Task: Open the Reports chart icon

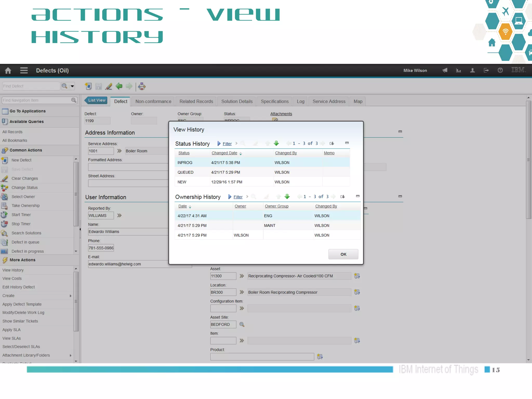Action: (458, 70)
